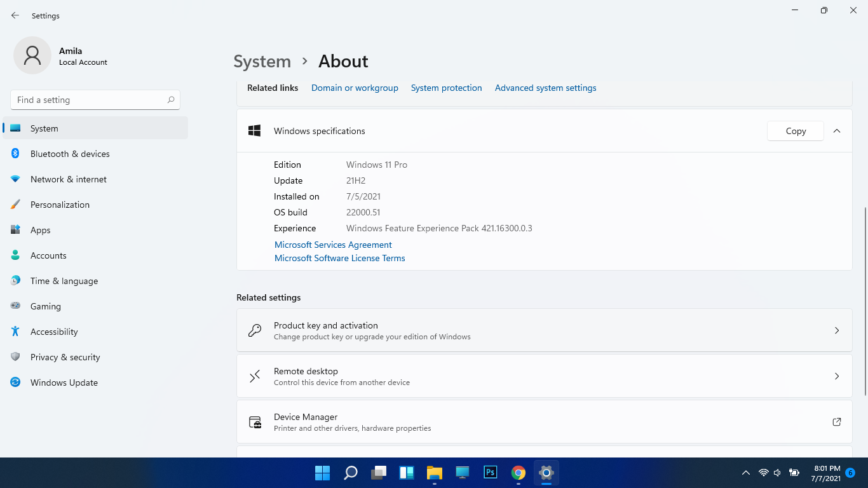Open Task View from the taskbar
Image resolution: width=868 pixels, height=488 pixels.
[x=379, y=473]
